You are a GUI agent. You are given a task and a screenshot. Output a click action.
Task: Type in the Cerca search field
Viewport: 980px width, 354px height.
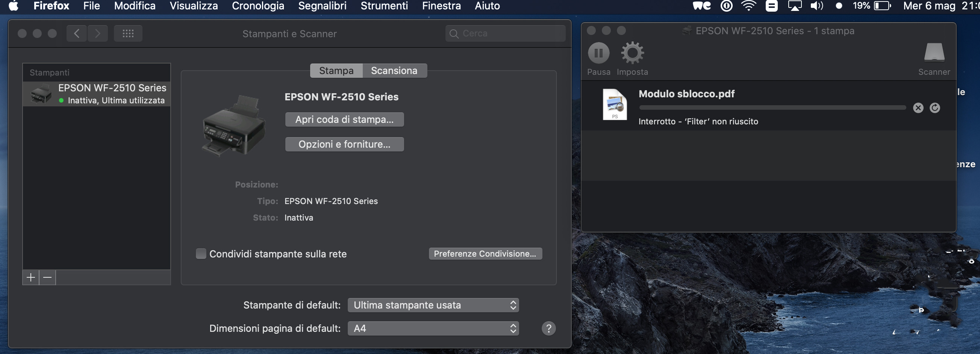tap(506, 33)
